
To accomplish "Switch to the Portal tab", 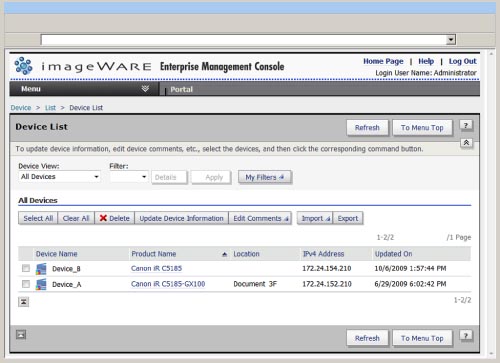I will pyautogui.click(x=181, y=89).
